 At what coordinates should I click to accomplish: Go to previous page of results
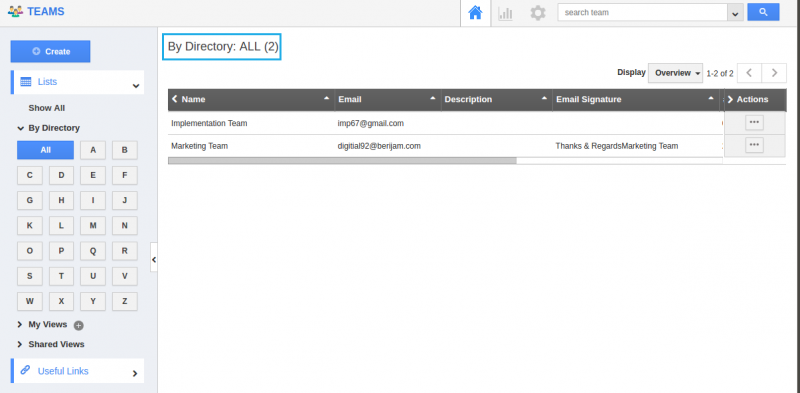[749, 73]
